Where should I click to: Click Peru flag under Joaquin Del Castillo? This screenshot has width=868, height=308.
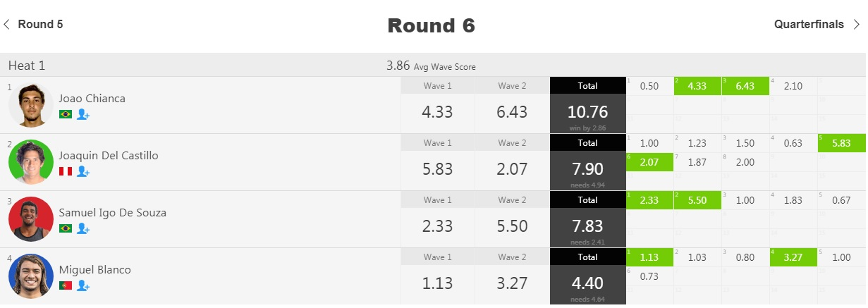pos(66,171)
